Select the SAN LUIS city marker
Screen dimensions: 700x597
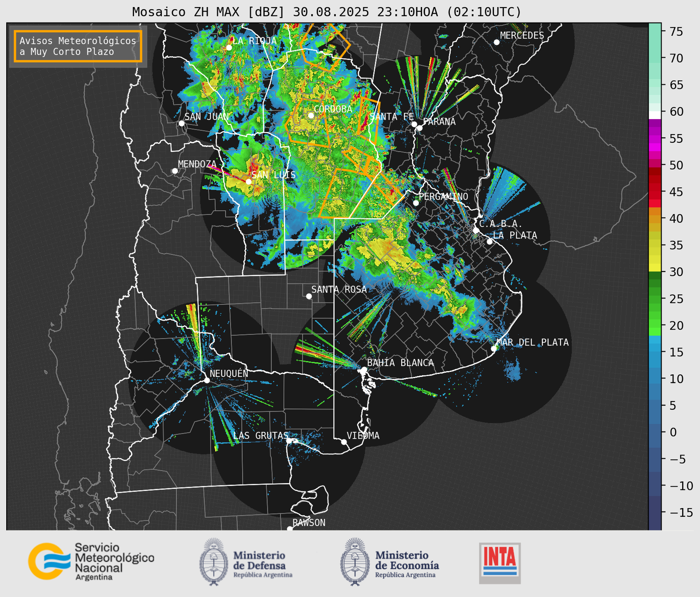(249, 181)
